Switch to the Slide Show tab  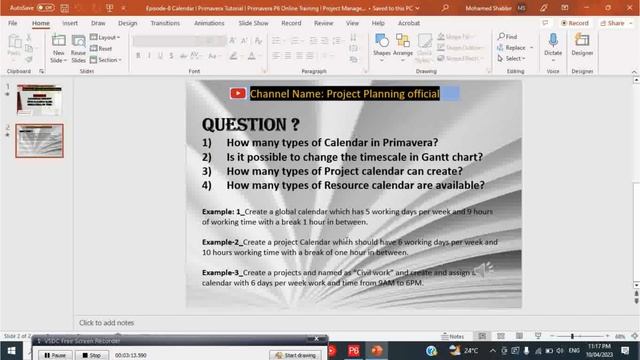[x=253, y=23]
